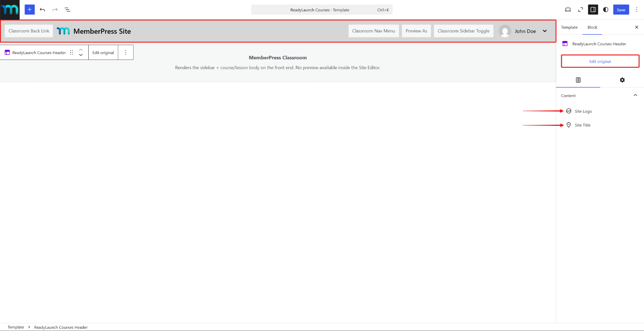The width and height of the screenshot is (644, 331).
Task: Open the desktop view preview options
Action: point(568,10)
